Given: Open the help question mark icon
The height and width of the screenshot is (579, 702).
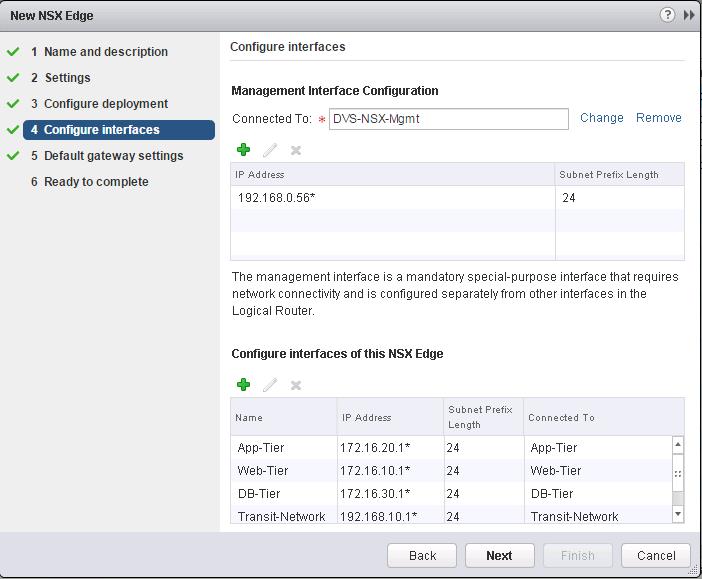Looking at the screenshot, I should click(x=667, y=15).
